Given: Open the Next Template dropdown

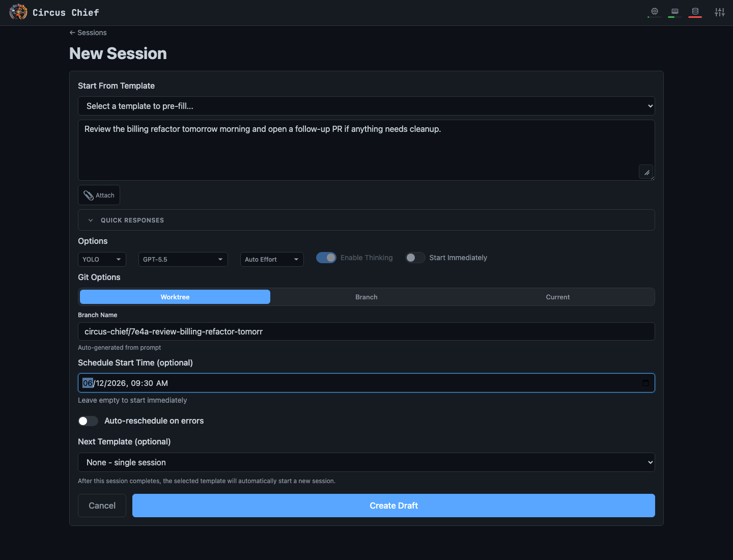Looking at the screenshot, I should (366, 462).
